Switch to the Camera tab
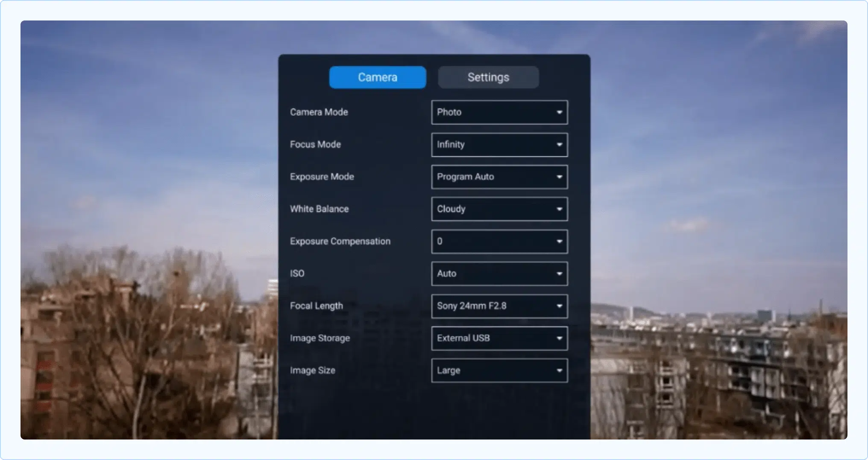This screenshot has width=868, height=460. (378, 77)
